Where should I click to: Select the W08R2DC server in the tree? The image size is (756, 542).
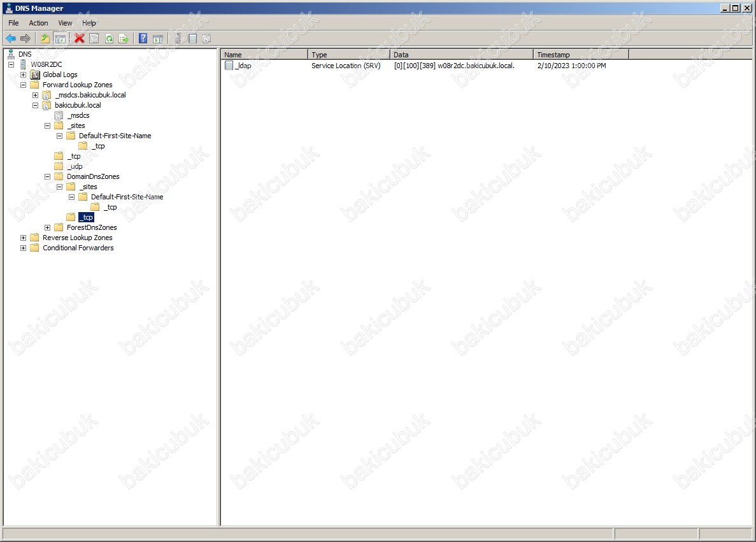(46, 64)
